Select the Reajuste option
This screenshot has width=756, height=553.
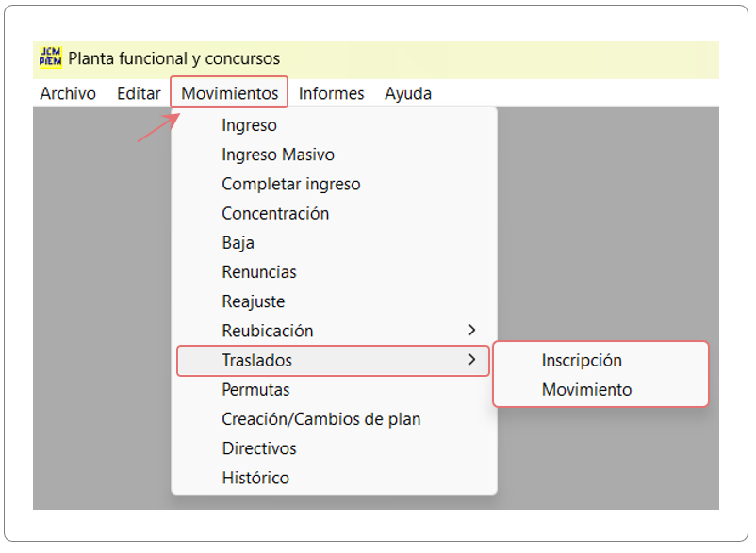(x=334, y=301)
